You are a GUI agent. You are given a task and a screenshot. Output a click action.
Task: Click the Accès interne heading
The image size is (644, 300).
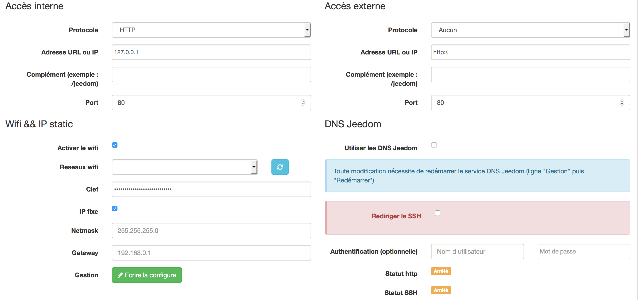(34, 6)
